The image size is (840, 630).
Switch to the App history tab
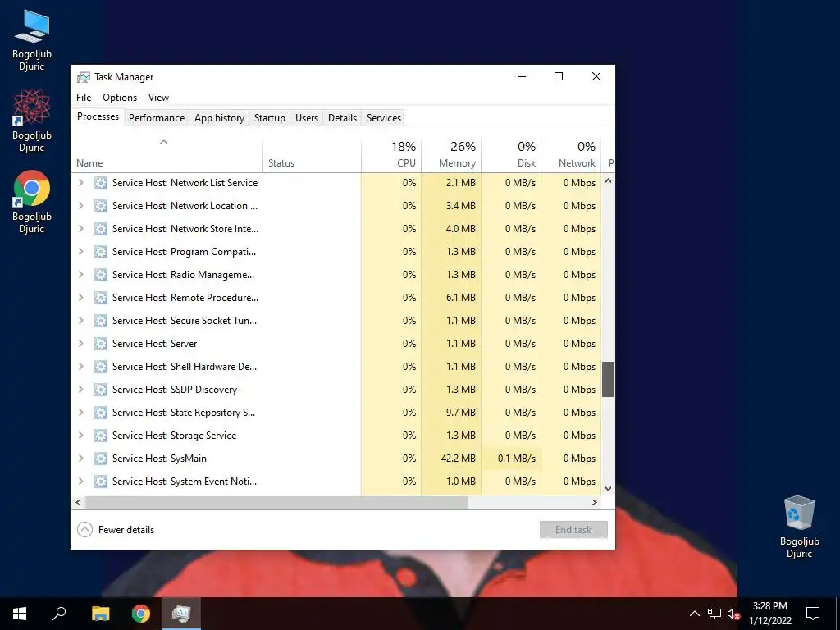tap(219, 118)
